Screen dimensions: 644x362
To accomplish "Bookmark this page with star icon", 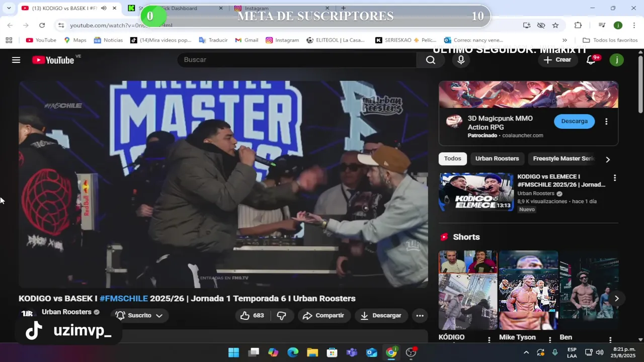I will click(x=555, y=25).
